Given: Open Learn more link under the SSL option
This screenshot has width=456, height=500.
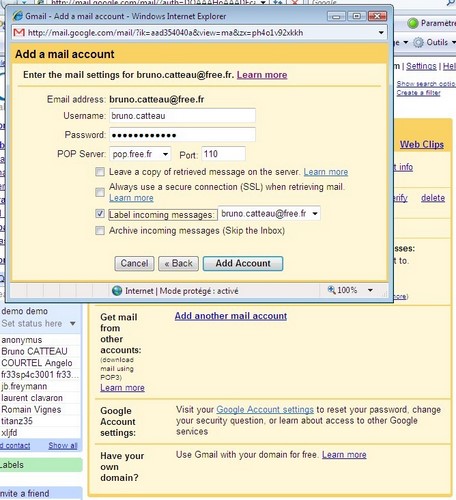Looking at the screenshot, I should click(x=131, y=198).
